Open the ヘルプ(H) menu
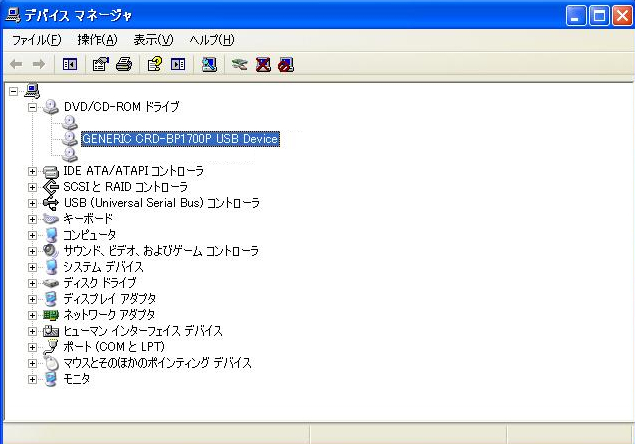Viewport: 635px width, 444px height. coord(212,40)
